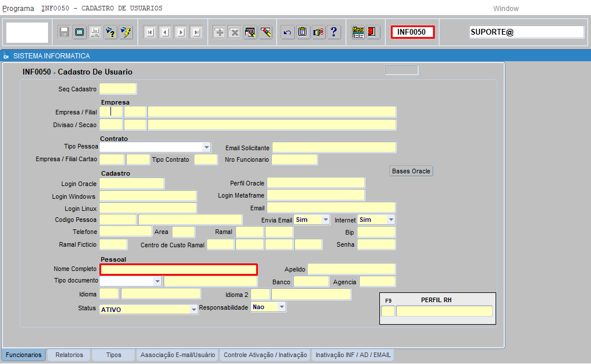Open the Responsabilidade dropdown
The width and height of the screenshot is (591, 364).
click(282, 307)
